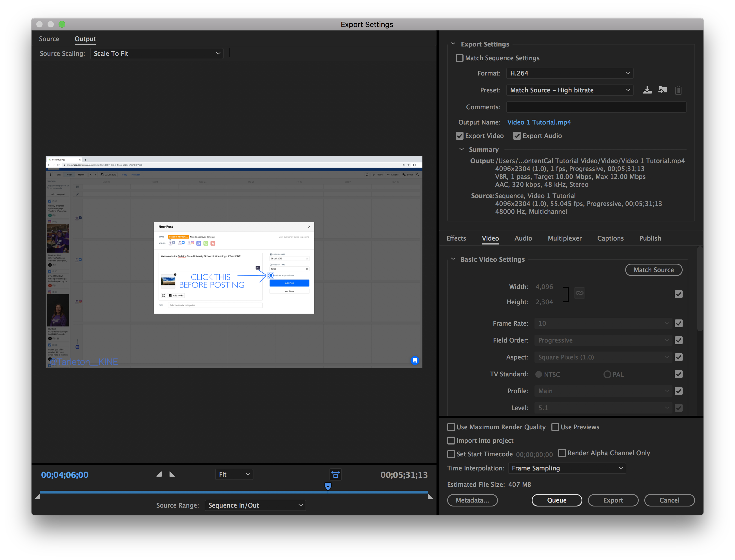Enable Use Previews checkbox
The height and width of the screenshot is (560, 735).
[x=555, y=427]
